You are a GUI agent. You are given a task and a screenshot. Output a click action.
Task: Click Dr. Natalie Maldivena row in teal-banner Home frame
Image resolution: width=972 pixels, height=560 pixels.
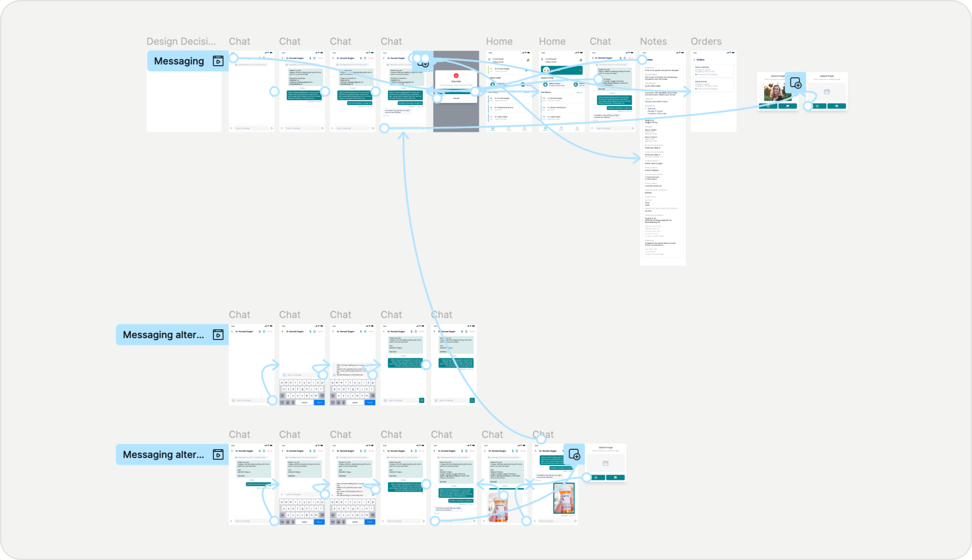562,108
